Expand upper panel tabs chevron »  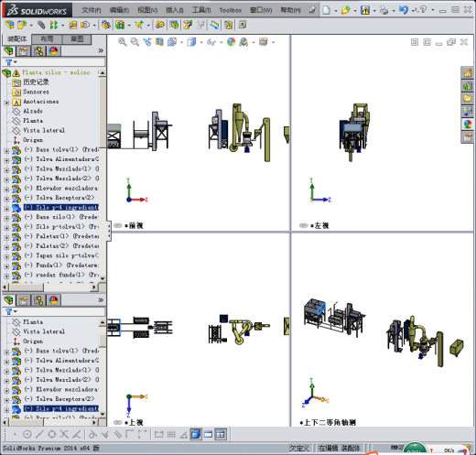point(101,50)
